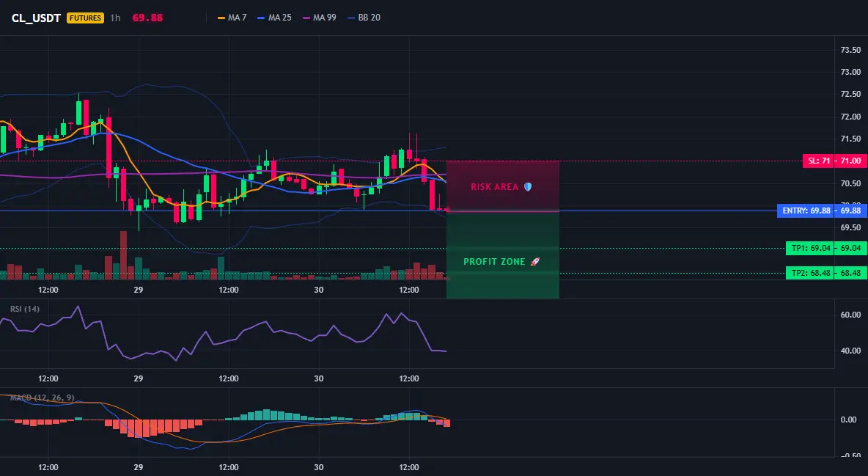Click the MACD (12, 26, 9) indicator label
868x476 pixels.
(x=42, y=398)
